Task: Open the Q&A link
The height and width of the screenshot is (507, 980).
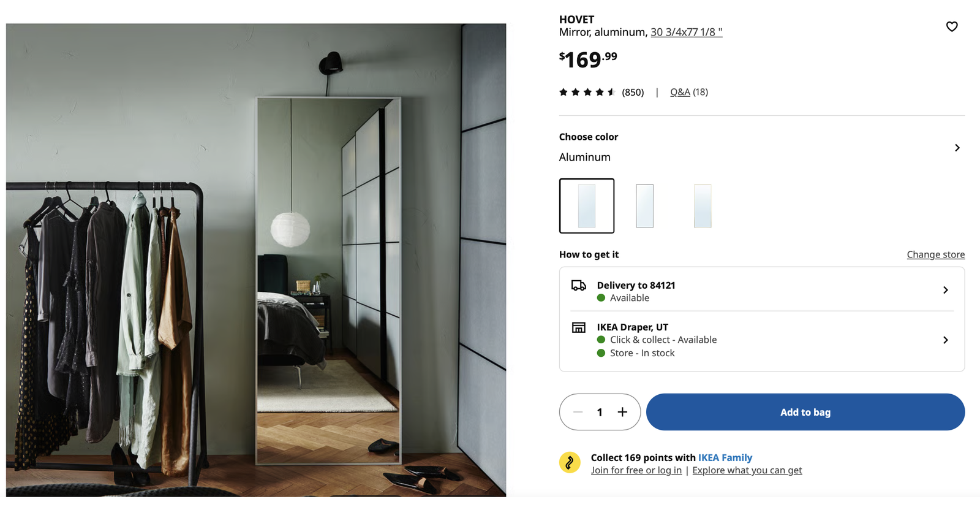Action: (680, 92)
